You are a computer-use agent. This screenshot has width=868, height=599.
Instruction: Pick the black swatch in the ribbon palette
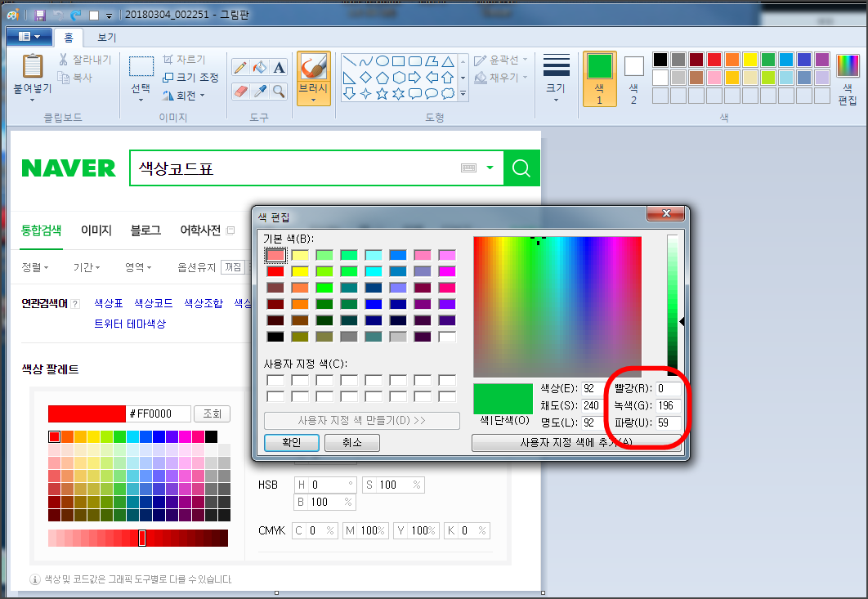click(x=660, y=59)
